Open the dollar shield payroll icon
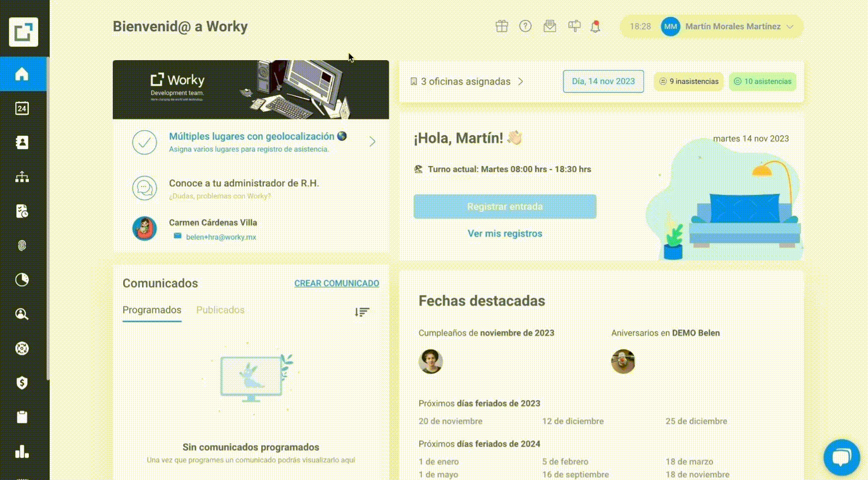 (22, 383)
